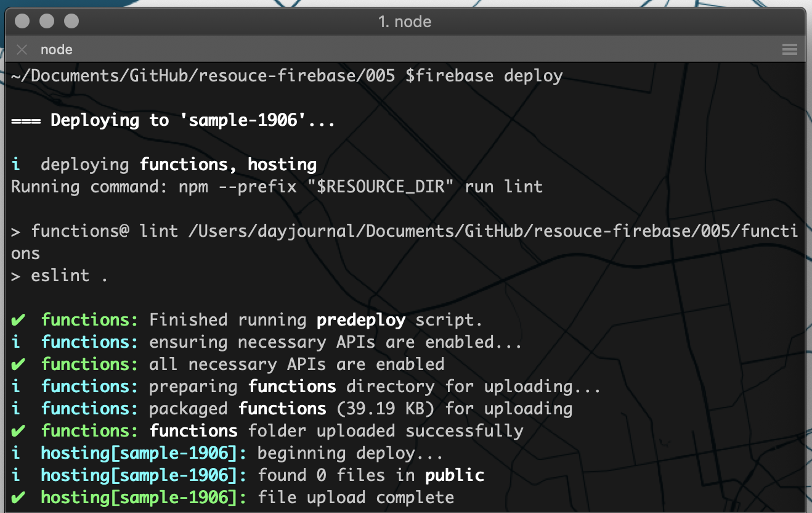
Task: Click the yellow minimize window button
Action: (x=47, y=22)
